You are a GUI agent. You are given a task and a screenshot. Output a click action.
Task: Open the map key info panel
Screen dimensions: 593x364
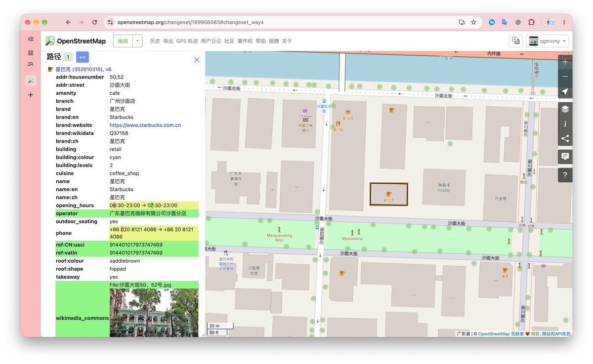click(x=565, y=124)
